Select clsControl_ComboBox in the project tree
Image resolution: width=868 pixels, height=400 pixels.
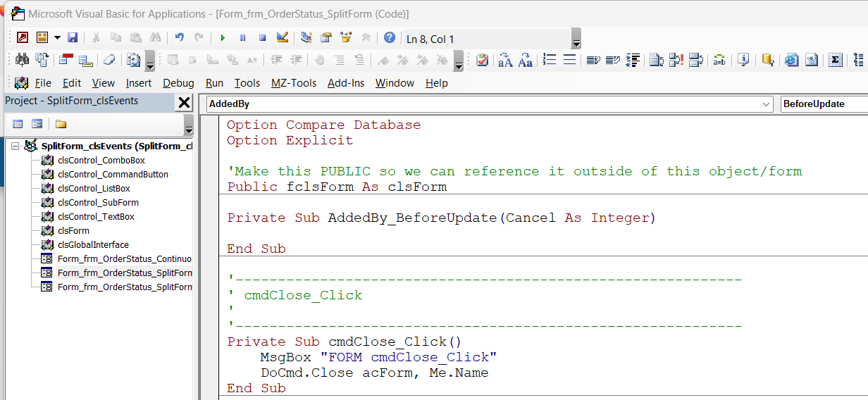coord(101,161)
